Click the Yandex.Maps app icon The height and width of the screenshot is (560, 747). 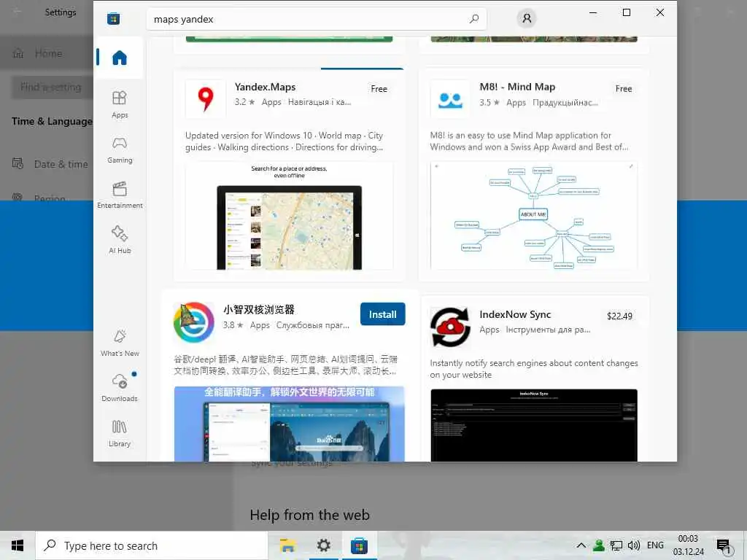click(205, 98)
